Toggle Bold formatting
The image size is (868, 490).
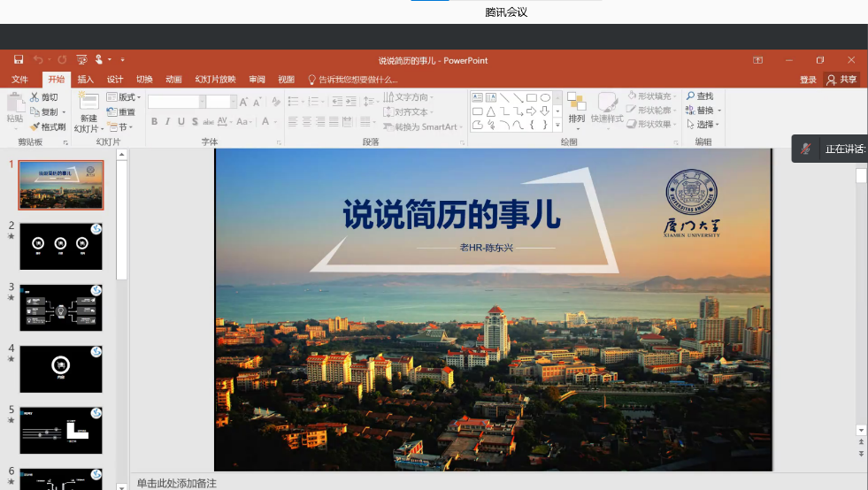pos(155,121)
